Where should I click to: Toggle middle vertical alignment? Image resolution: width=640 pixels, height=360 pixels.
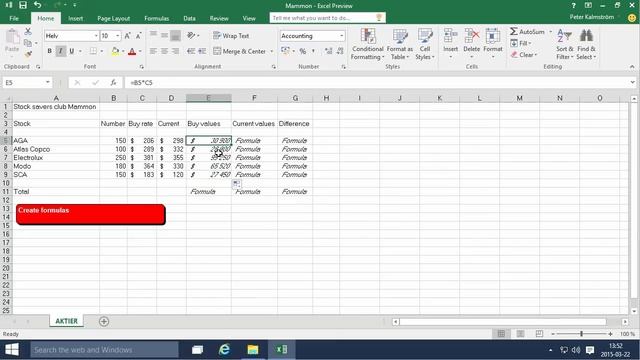coord(164,36)
